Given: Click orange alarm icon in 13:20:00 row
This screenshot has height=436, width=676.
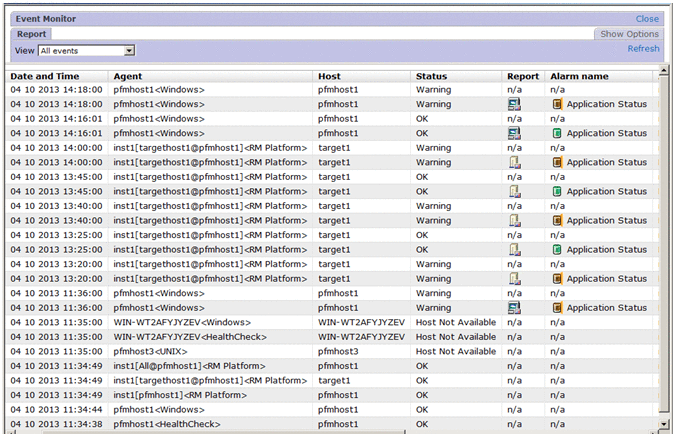Looking at the screenshot, I should 558,279.
